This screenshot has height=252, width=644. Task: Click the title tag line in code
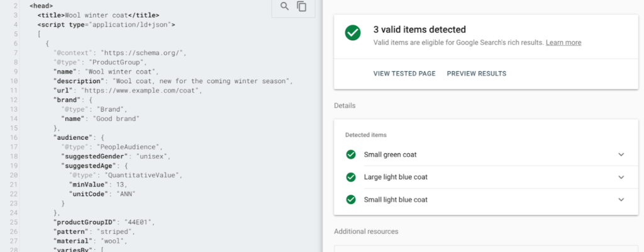98,14
